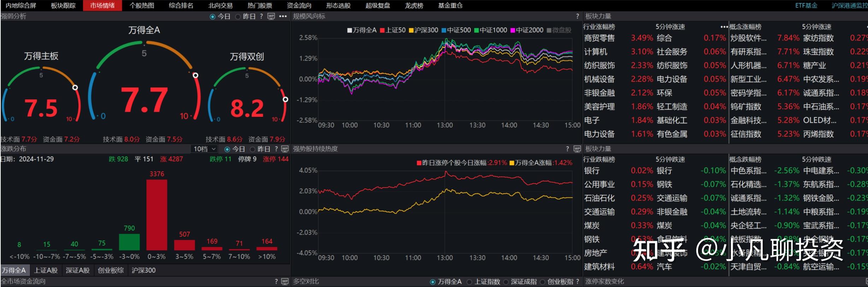Click 商贸零售 in 行业涨幅榜
The image size is (868, 287).
pos(599,38)
